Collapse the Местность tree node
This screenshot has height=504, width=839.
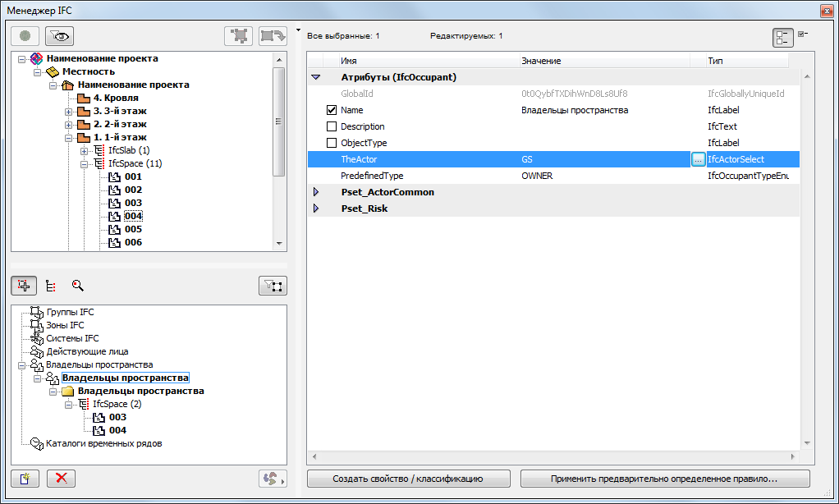pos(37,71)
